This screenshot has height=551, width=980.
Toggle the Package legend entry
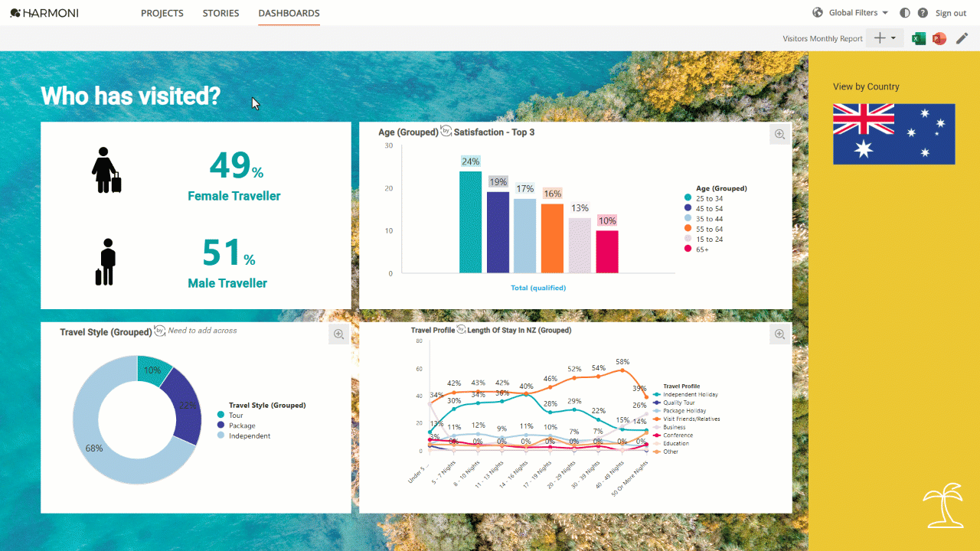click(237, 425)
